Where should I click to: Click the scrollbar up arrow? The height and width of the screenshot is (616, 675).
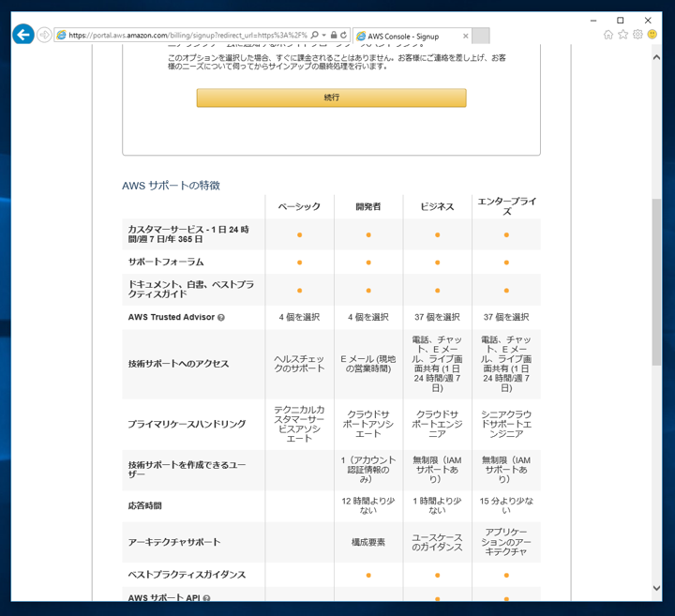(656, 57)
